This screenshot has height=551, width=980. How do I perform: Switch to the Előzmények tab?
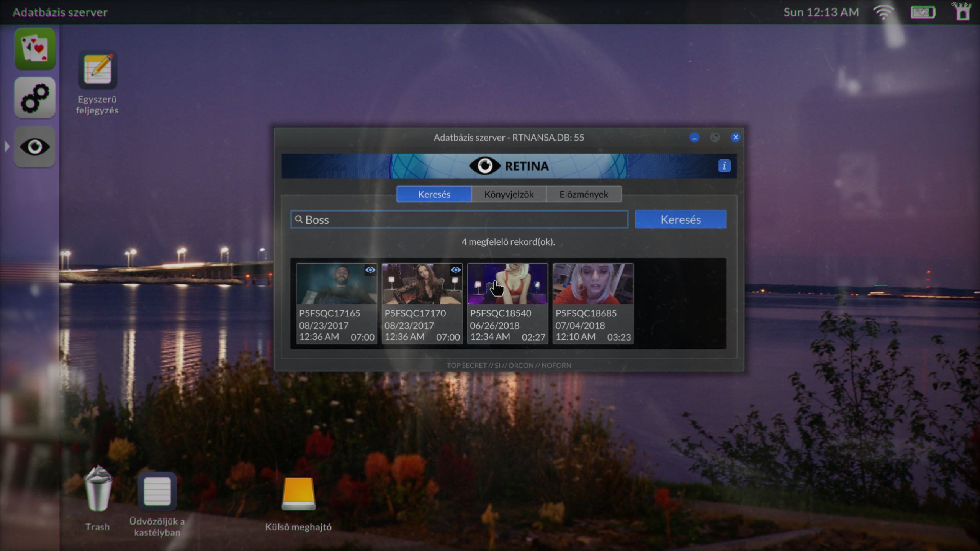pos(583,194)
